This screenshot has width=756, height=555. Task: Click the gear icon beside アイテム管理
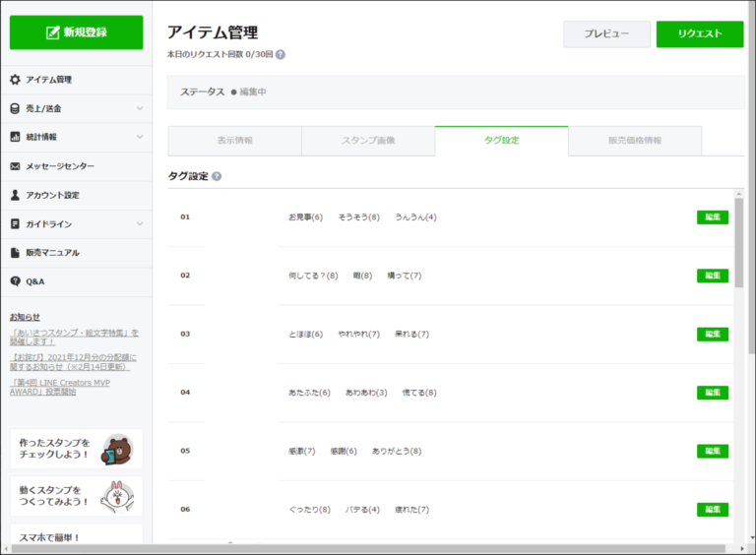click(x=16, y=80)
